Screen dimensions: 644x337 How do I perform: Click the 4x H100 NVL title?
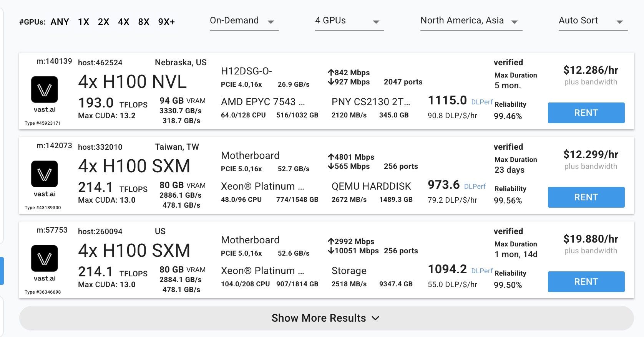pos(132,82)
